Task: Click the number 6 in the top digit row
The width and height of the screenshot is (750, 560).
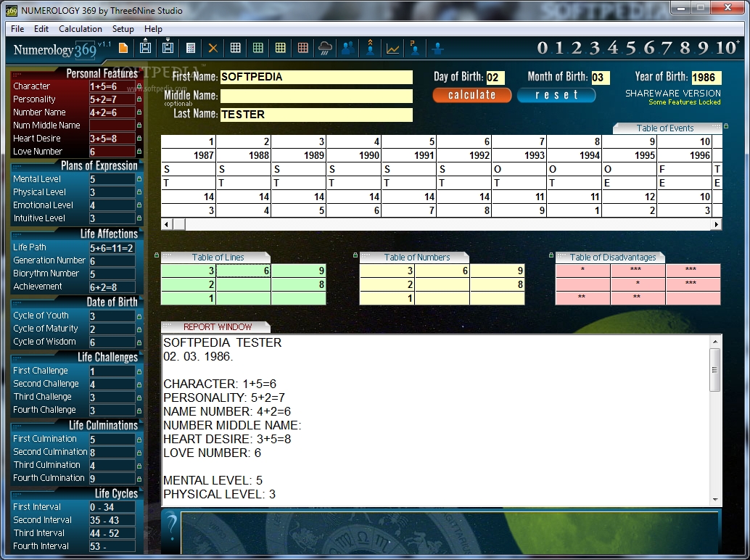Action: pos(648,48)
